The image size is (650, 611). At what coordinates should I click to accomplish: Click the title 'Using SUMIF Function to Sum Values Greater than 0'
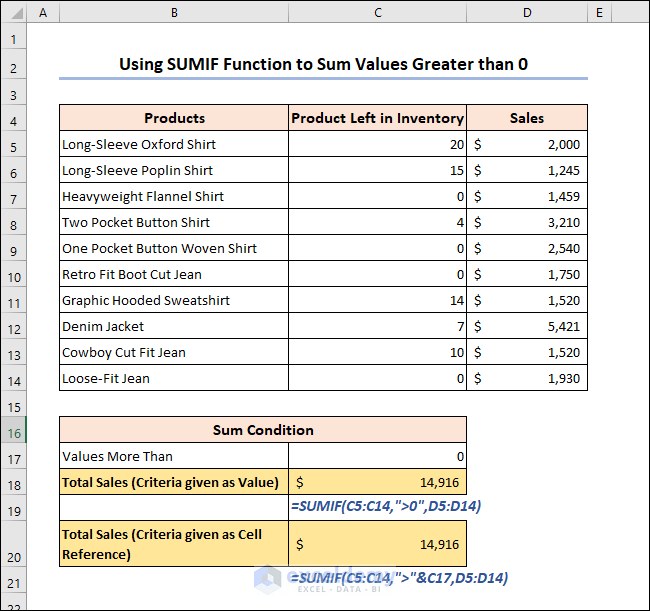pos(323,64)
